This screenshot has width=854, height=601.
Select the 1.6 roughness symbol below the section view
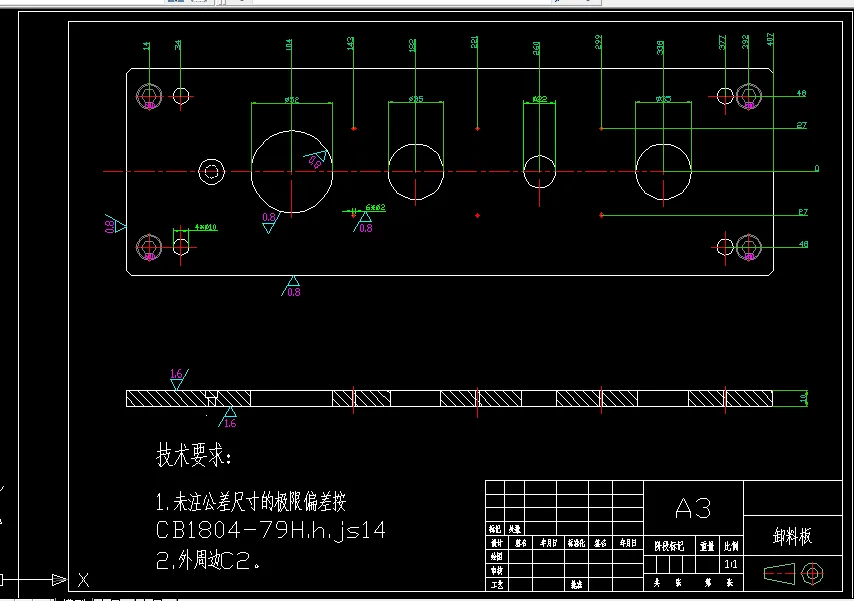[x=228, y=417]
